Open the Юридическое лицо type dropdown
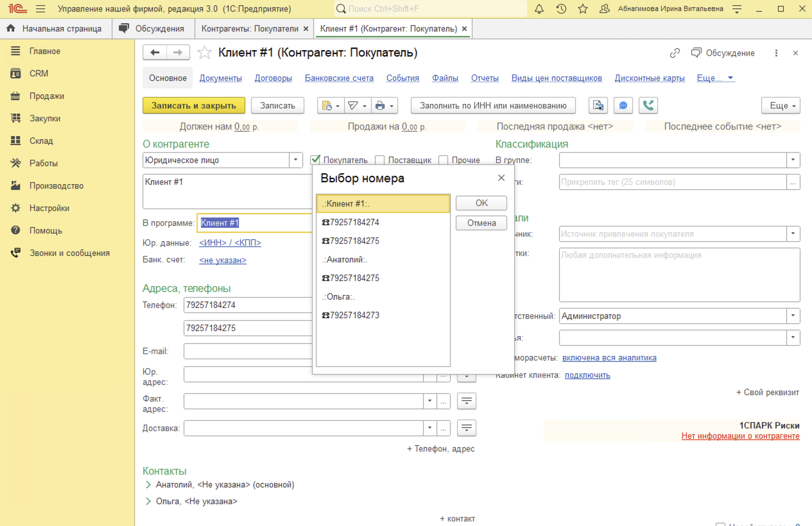812x526 pixels. (295, 160)
